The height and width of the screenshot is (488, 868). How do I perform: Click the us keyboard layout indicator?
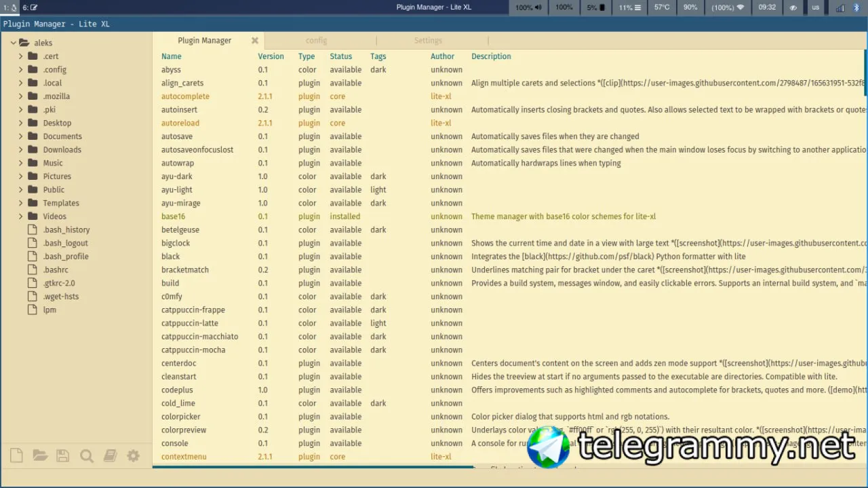pos(816,7)
